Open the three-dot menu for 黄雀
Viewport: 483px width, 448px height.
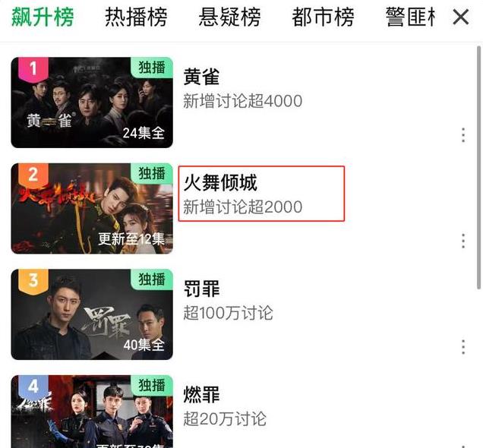463,135
